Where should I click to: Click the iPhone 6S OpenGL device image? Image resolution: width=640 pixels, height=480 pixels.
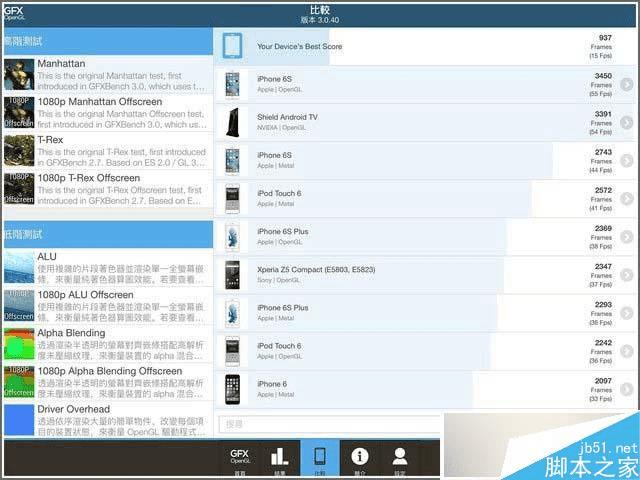[232, 84]
